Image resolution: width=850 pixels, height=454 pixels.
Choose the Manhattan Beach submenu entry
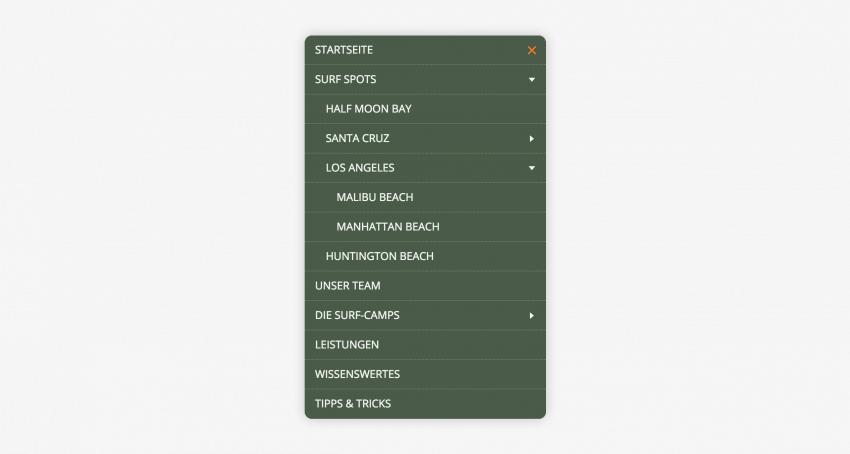click(388, 227)
